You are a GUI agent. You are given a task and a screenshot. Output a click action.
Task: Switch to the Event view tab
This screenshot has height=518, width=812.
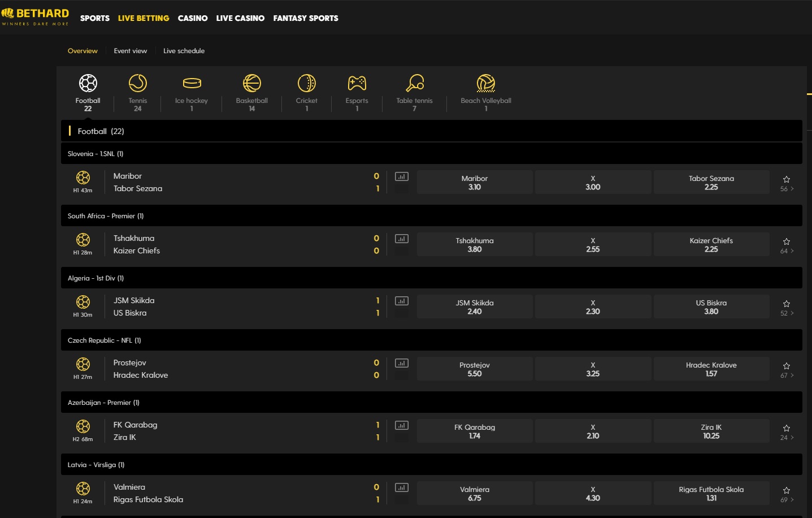131,51
